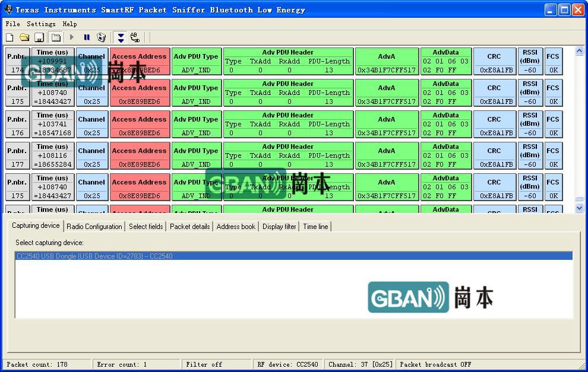Click FCS OK cell in packet 176 row

(553, 125)
